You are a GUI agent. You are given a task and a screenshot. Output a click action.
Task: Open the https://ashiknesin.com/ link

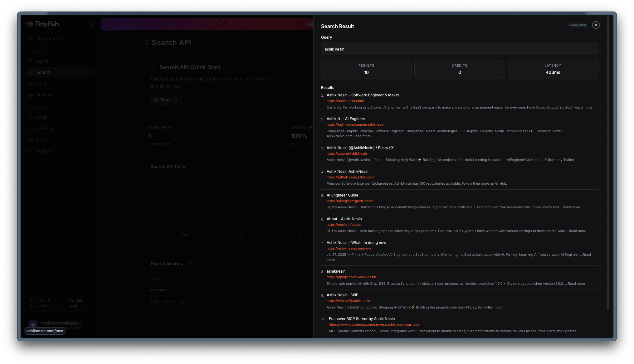click(x=345, y=101)
